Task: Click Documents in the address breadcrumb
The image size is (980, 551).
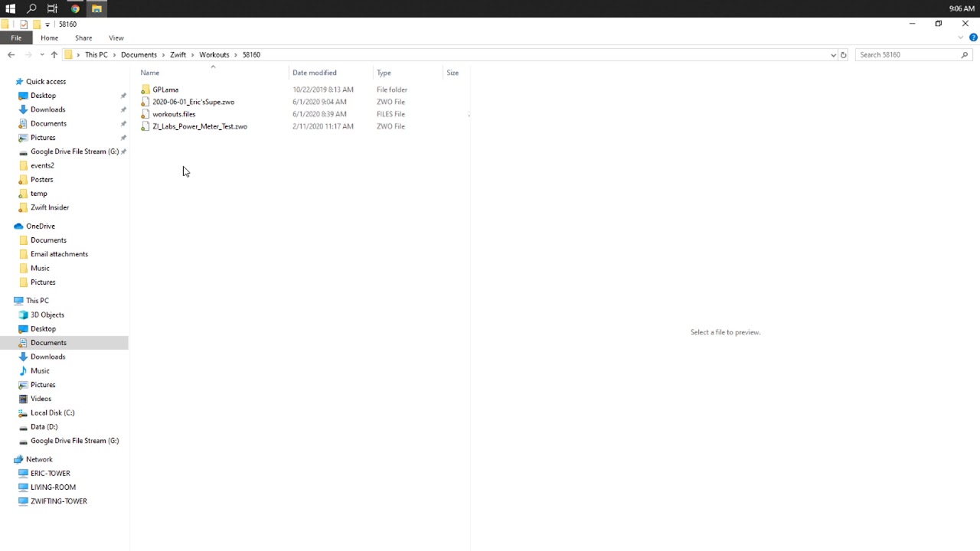Action: pos(139,55)
